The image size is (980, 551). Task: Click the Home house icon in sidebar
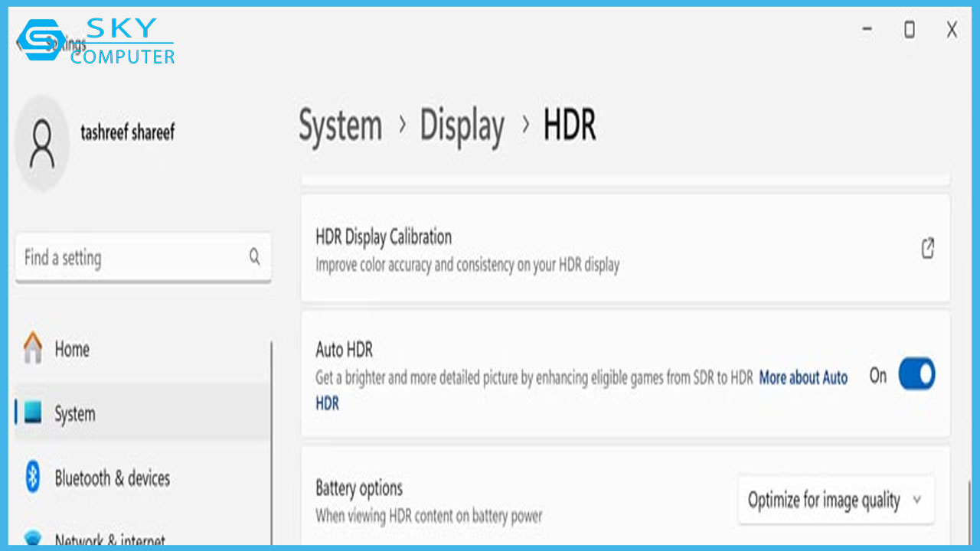pyautogui.click(x=33, y=348)
